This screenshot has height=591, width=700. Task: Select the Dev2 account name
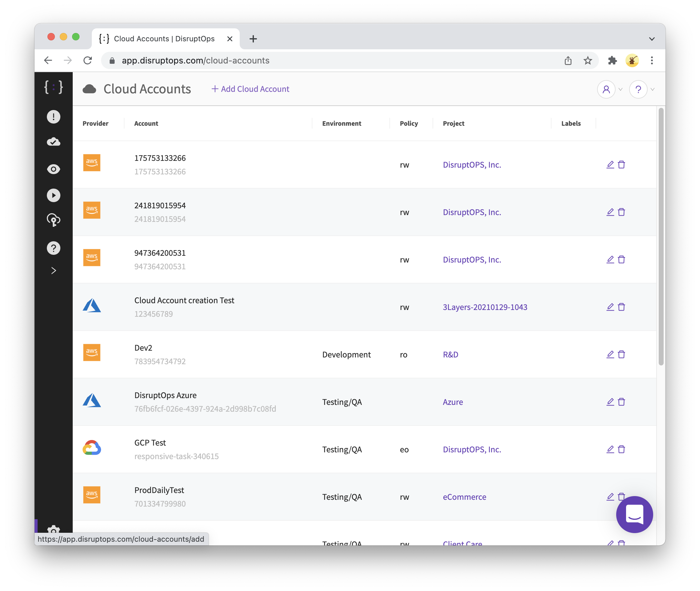143,348
